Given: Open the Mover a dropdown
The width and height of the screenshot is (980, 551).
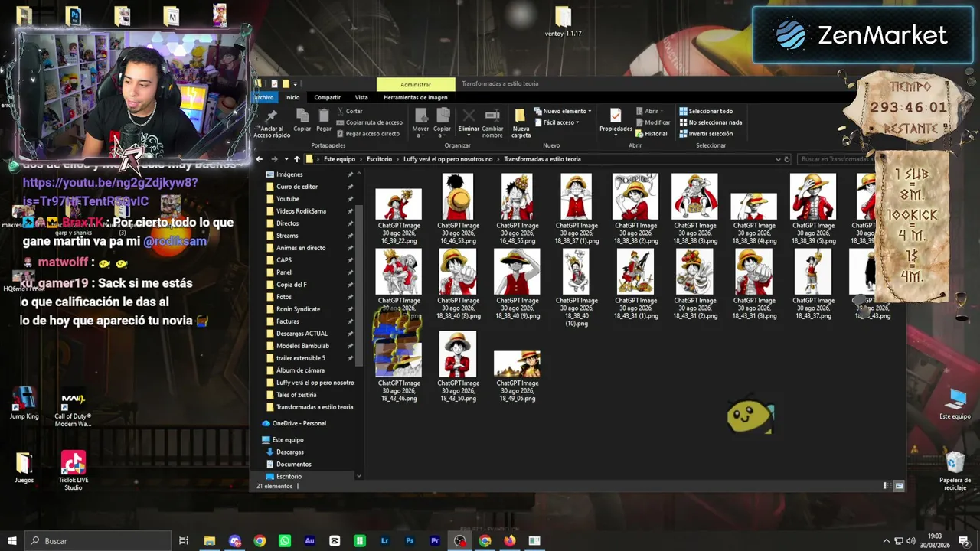Looking at the screenshot, I should [420, 122].
